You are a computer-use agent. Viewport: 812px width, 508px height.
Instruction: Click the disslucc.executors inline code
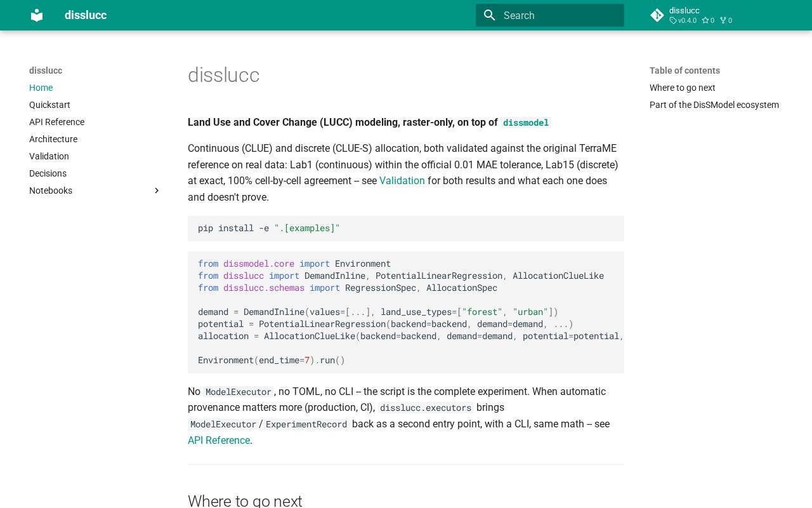pos(426,408)
